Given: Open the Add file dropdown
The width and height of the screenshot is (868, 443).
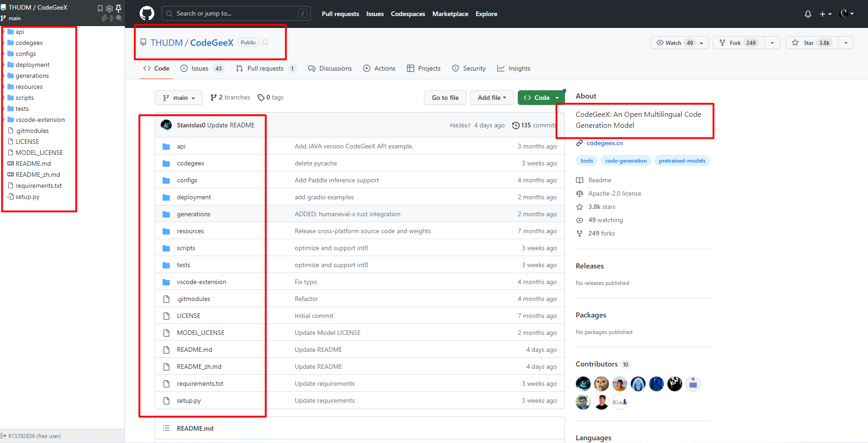Looking at the screenshot, I should tap(492, 98).
